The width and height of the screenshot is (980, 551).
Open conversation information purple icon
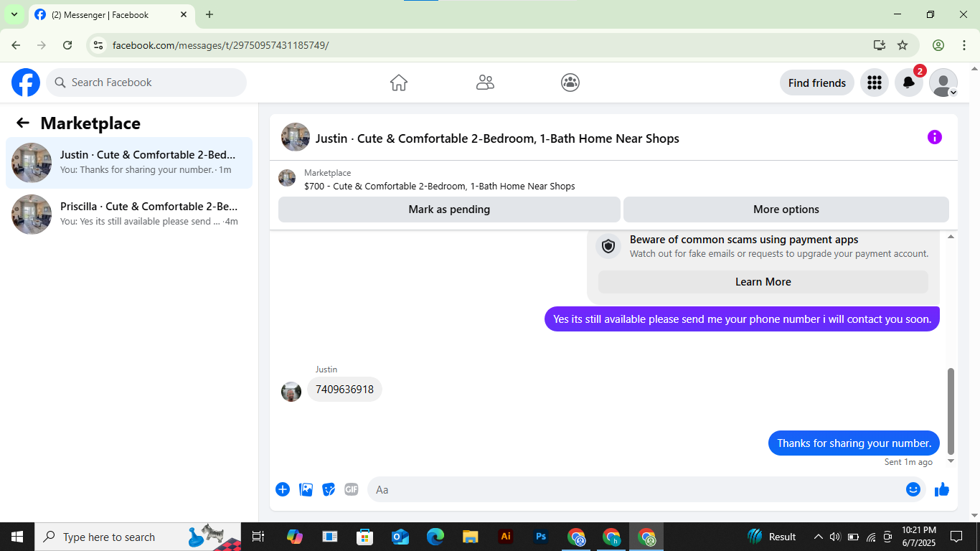point(934,137)
